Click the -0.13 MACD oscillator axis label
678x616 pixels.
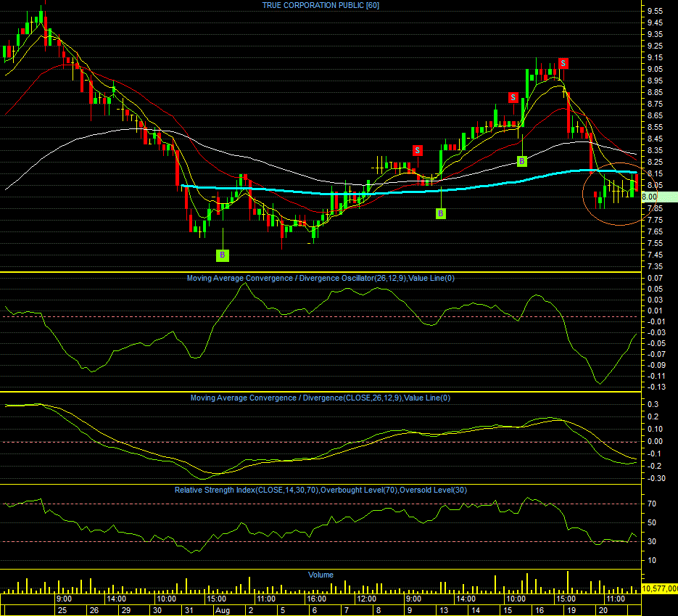(x=656, y=387)
